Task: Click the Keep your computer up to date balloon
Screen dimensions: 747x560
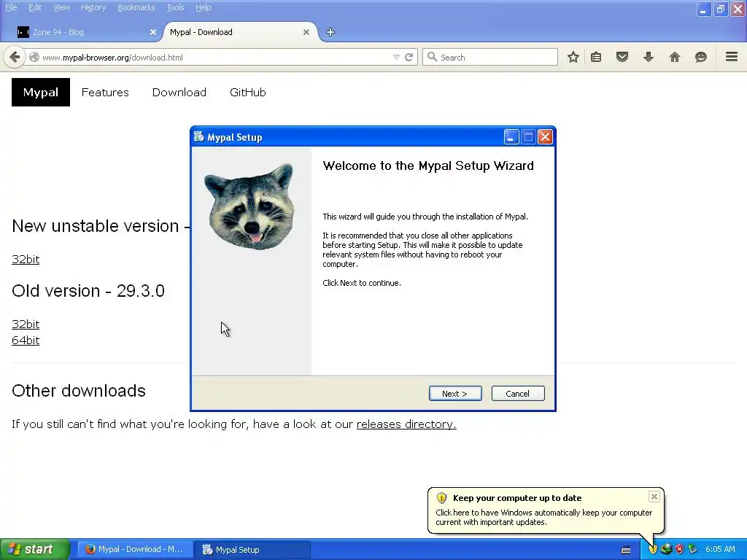Action: [x=546, y=510]
